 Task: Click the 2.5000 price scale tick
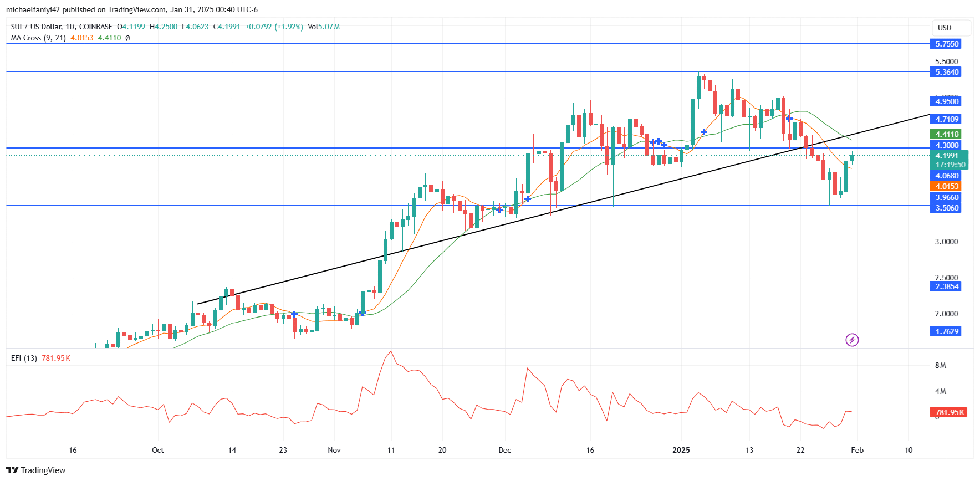946,278
